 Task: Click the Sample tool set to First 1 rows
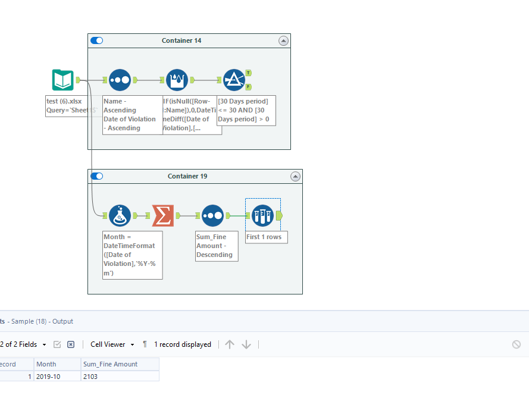(x=262, y=215)
